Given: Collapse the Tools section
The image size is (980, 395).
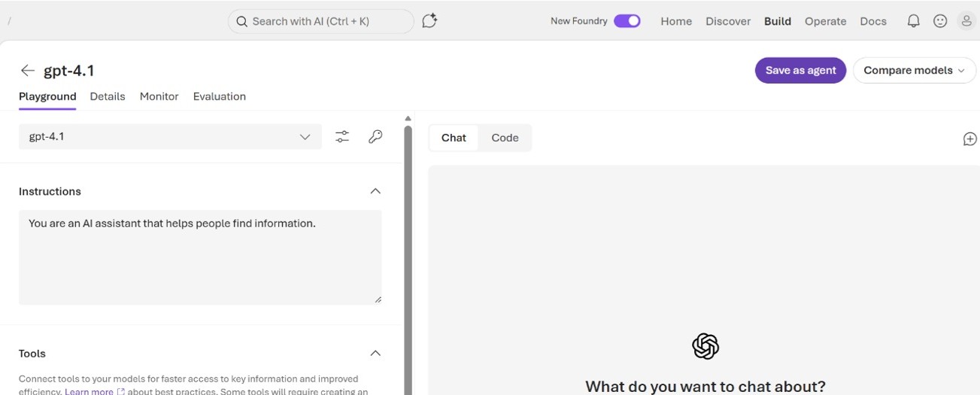Looking at the screenshot, I should point(375,354).
